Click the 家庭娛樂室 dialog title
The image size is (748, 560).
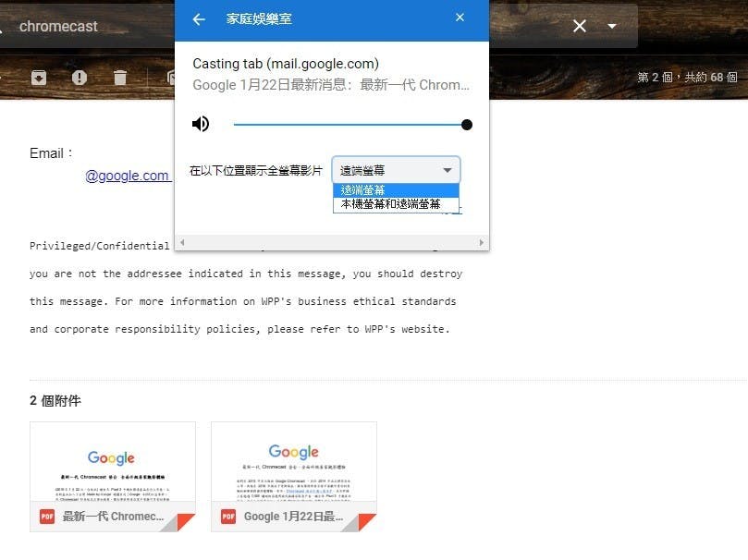pos(259,19)
